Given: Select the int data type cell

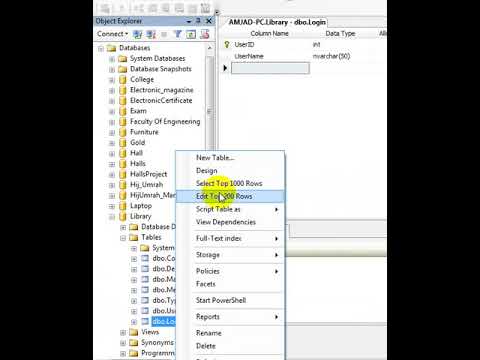Looking at the screenshot, I should tap(316, 44).
